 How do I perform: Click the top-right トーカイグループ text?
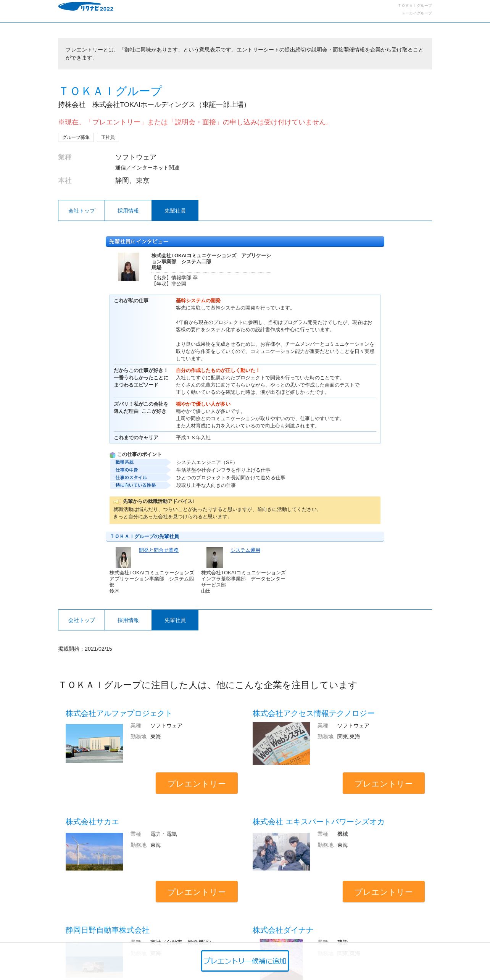click(416, 13)
